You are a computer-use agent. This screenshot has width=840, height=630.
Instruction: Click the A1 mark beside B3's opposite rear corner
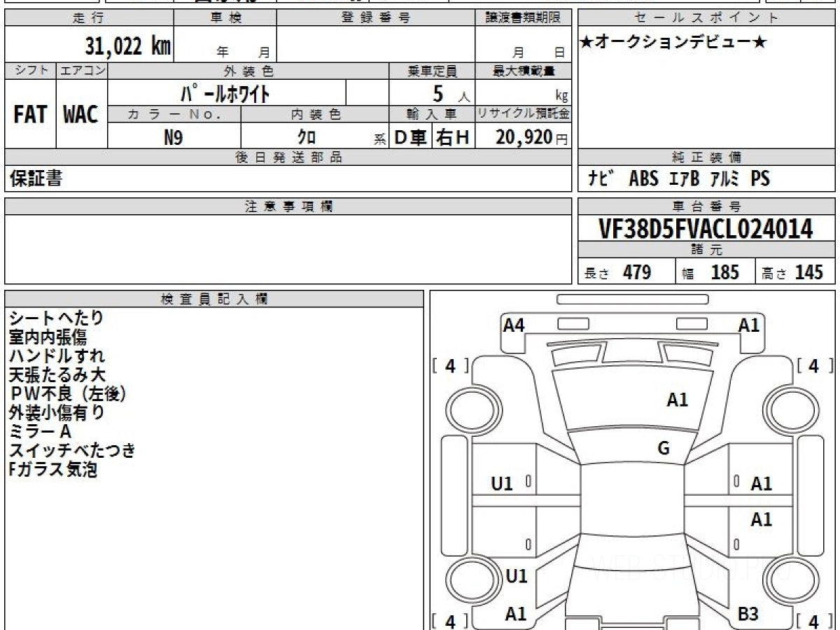tap(516, 614)
